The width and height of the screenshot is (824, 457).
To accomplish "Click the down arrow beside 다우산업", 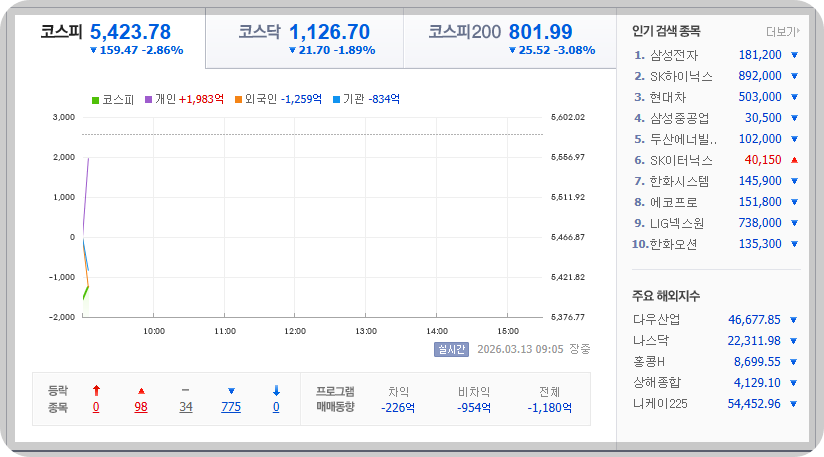I will [794, 320].
